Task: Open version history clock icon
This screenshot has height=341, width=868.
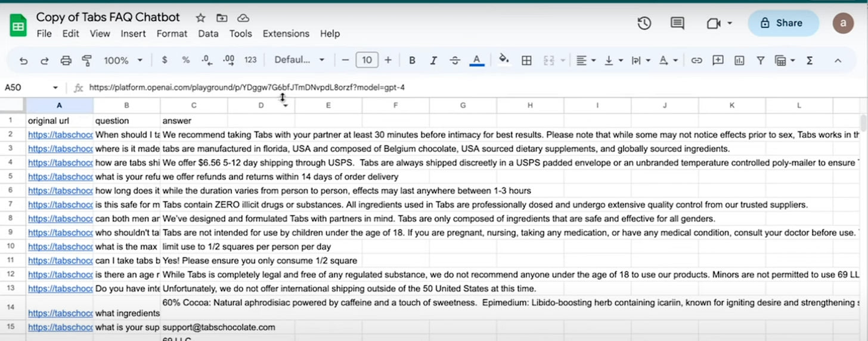Action: (644, 23)
